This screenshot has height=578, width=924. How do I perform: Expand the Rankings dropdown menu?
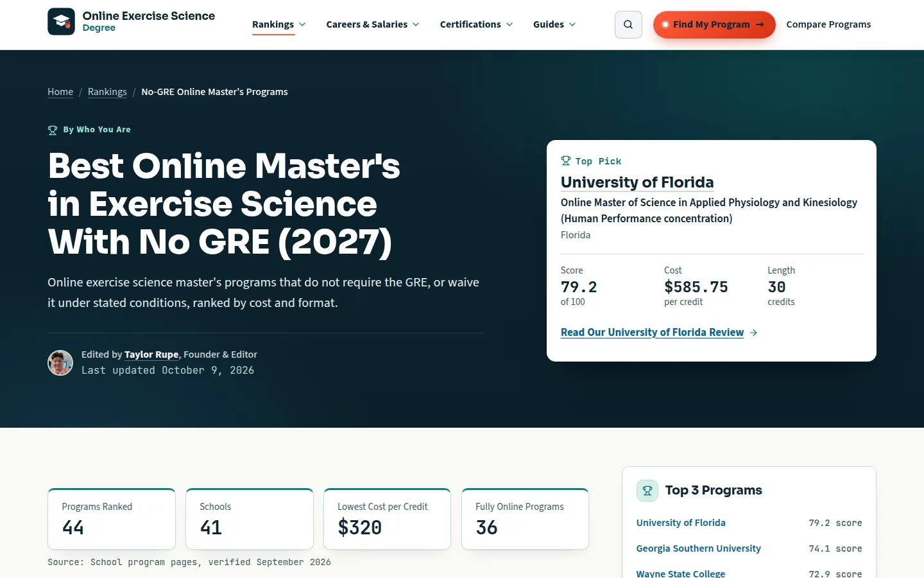point(279,24)
